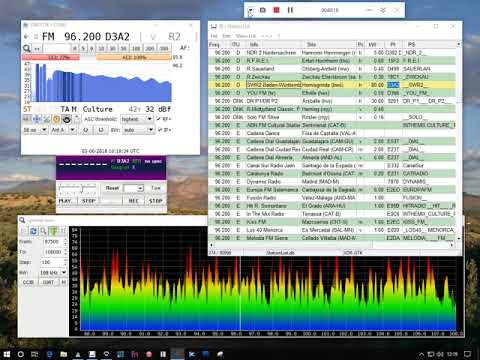Click the From frequency field 87500
The height and width of the screenshot is (360, 480).
53,241
